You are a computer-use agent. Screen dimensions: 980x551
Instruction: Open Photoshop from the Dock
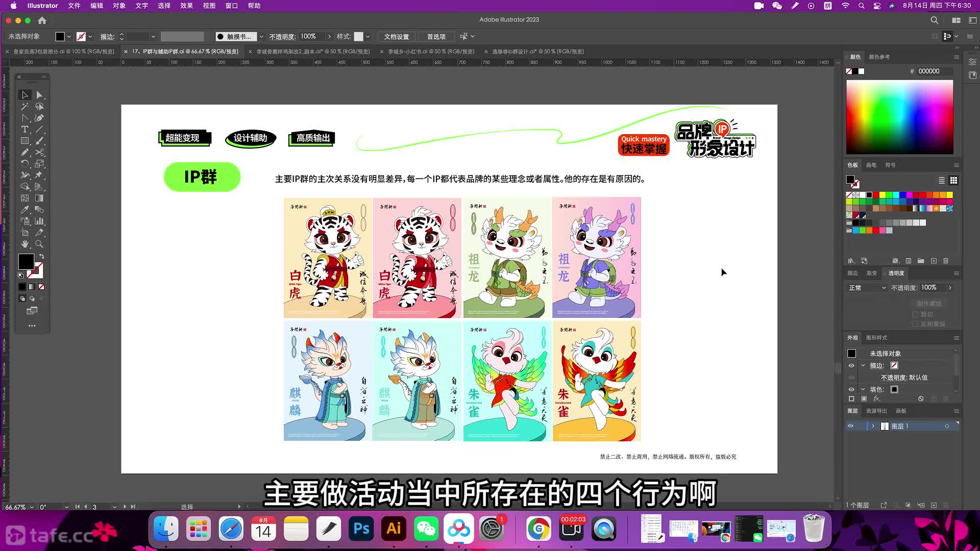click(361, 529)
